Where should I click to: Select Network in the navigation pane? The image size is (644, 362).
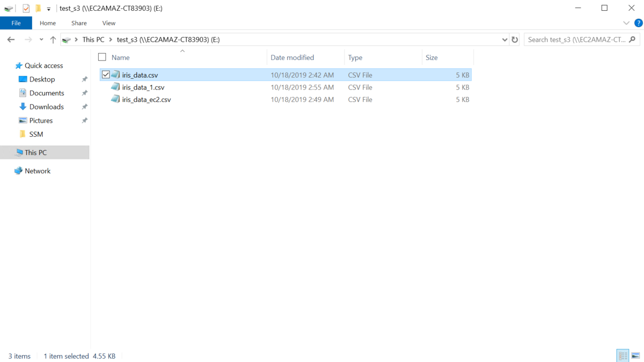38,171
